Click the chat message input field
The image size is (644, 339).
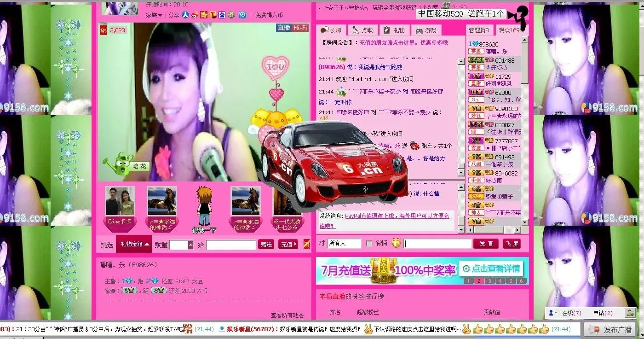click(438, 244)
